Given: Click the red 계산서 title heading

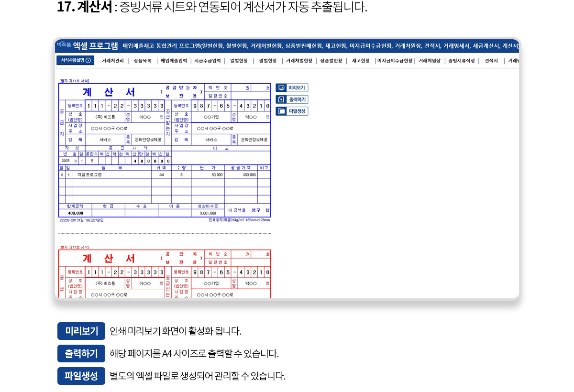Looking at the screenshot, I should coord(109,258).
